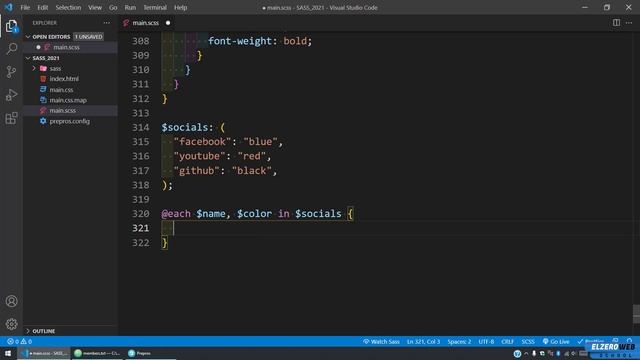The height and width of the screenshot is (360, 640).
Task: Click the VS Code logo icon
Action: coord(9,7)
